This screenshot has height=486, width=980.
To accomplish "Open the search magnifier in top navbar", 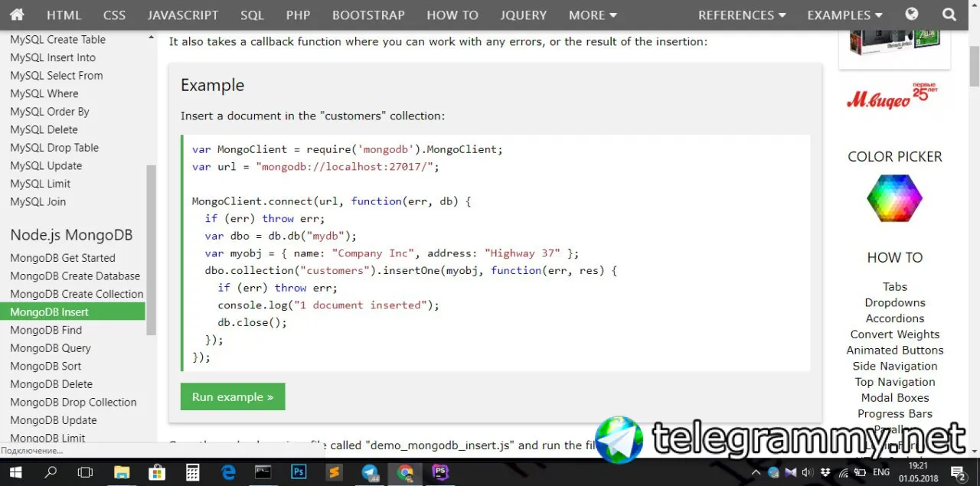I will click(x=949, y=15).
